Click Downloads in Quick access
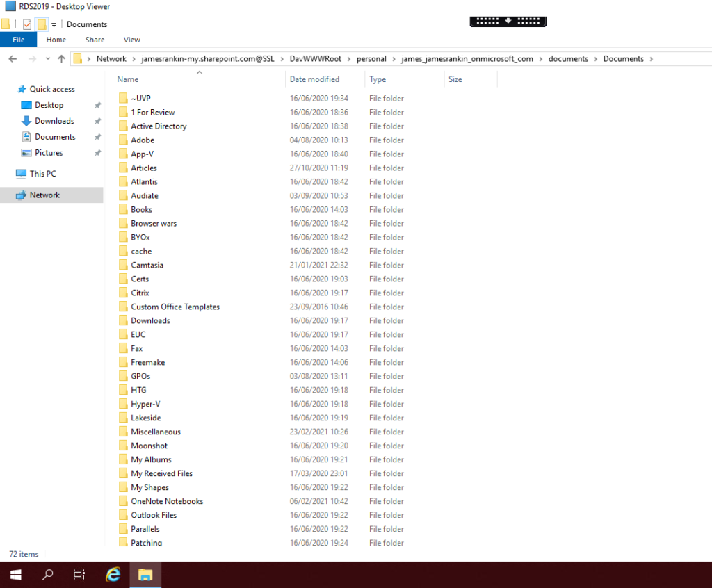The height and width of the screenshot is (588, 712). pos(54,121)
